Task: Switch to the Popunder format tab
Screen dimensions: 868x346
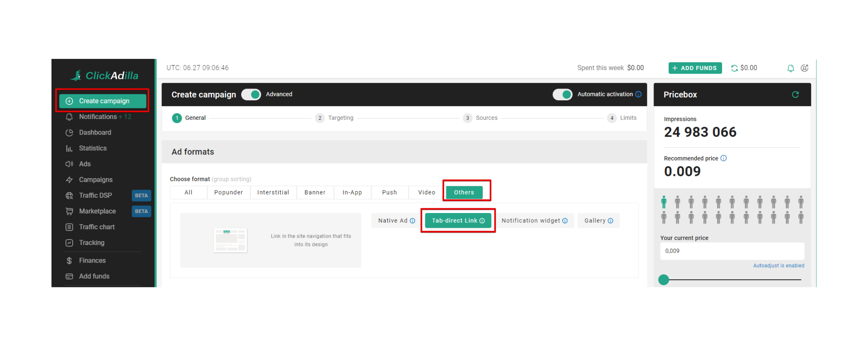Action: 228,193
